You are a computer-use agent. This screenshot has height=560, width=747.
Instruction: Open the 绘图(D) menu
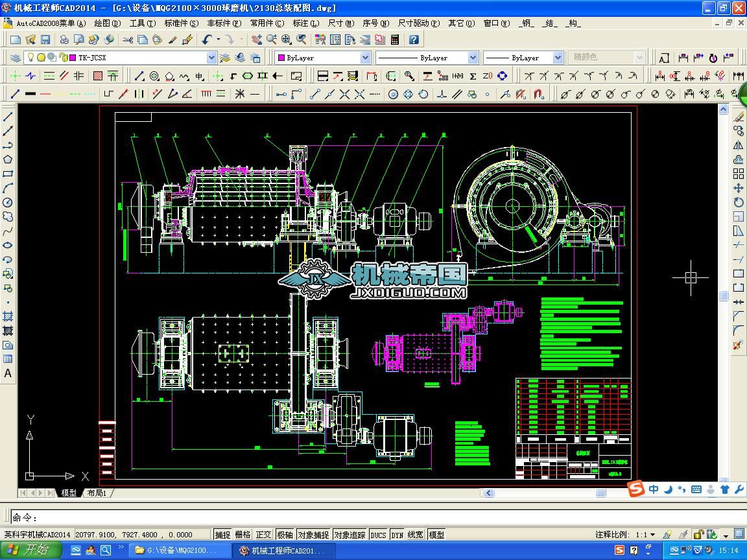pyautogui.click(x=107, y=23)
